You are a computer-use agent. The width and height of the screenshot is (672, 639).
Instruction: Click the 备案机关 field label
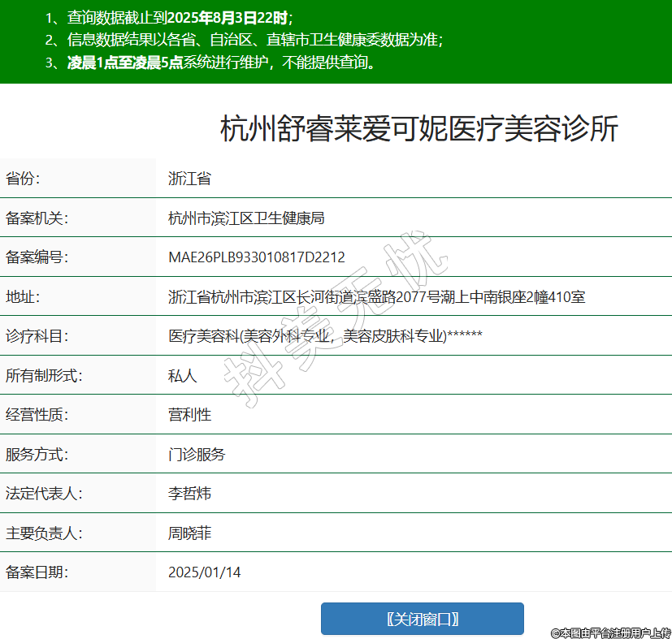click(37, 218)
